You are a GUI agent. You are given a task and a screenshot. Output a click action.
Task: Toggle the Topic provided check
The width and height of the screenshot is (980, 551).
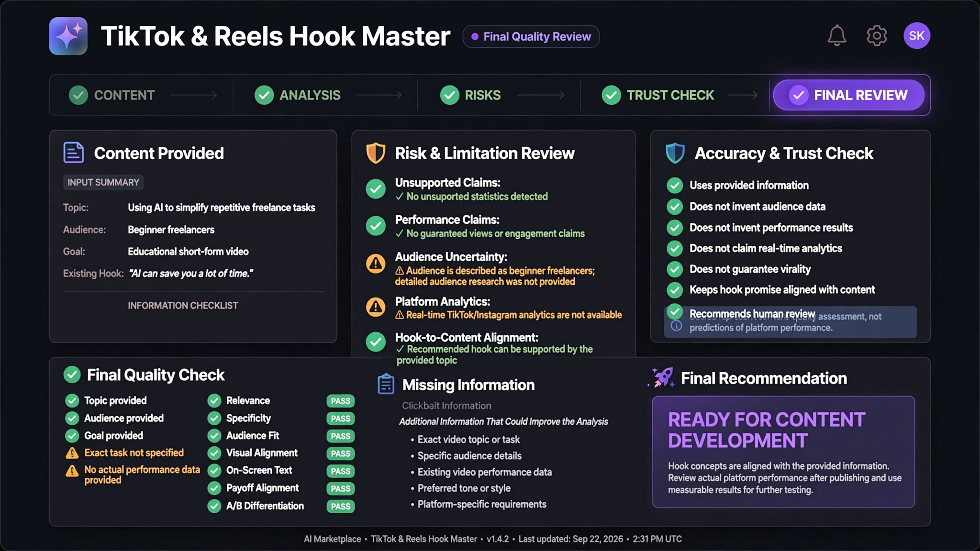[x=72, y=400]
